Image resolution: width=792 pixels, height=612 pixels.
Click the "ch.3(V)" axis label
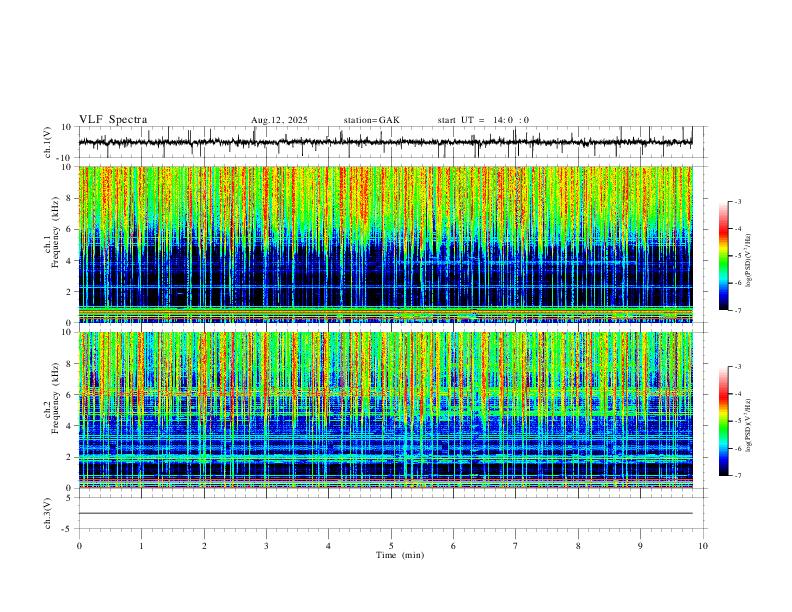[48, 513]
